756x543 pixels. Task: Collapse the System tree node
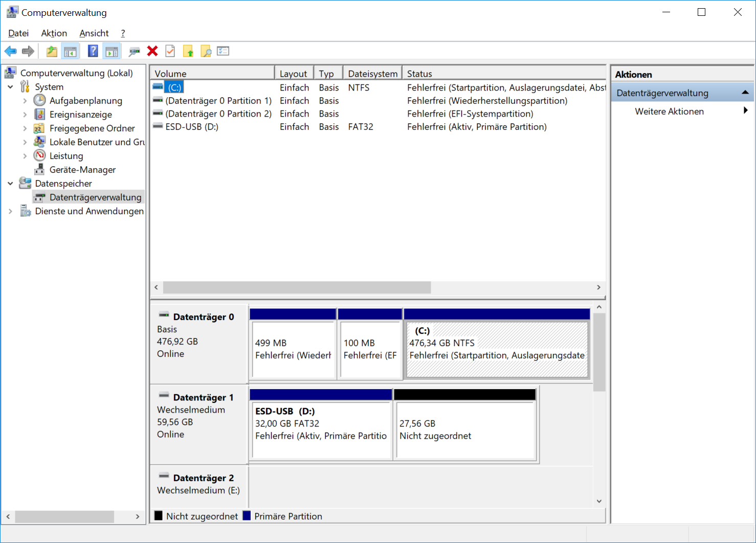[11, 87]
